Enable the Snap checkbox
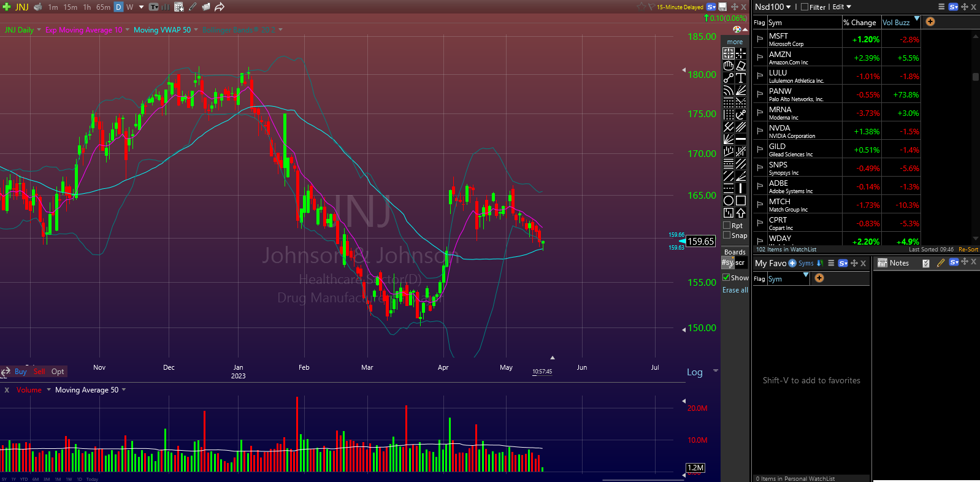The width and height of the screenshot is (980, 482). [x=727, y=235]
